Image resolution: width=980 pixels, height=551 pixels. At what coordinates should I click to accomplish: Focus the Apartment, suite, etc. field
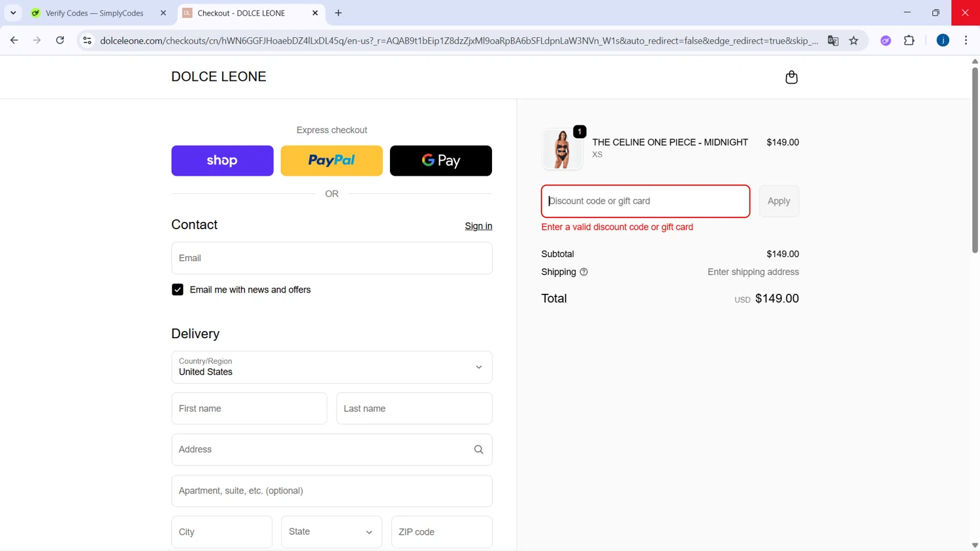(332, 491)
